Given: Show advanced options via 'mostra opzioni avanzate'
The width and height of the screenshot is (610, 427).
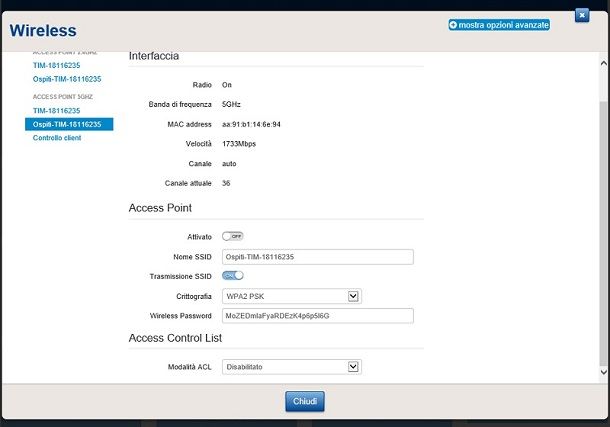Looking at the screenshot, I should click(x=499, y=25).
